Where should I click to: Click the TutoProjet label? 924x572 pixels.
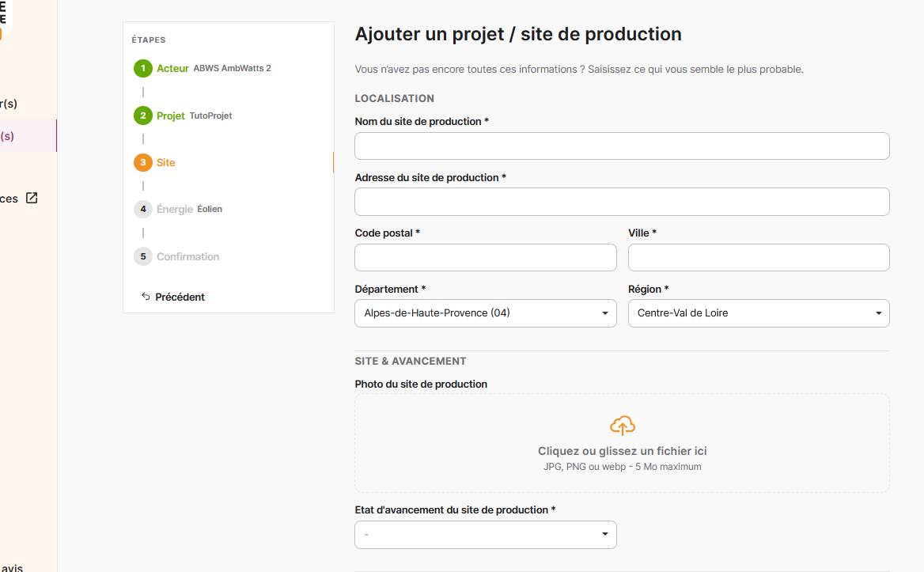[211, 116]
